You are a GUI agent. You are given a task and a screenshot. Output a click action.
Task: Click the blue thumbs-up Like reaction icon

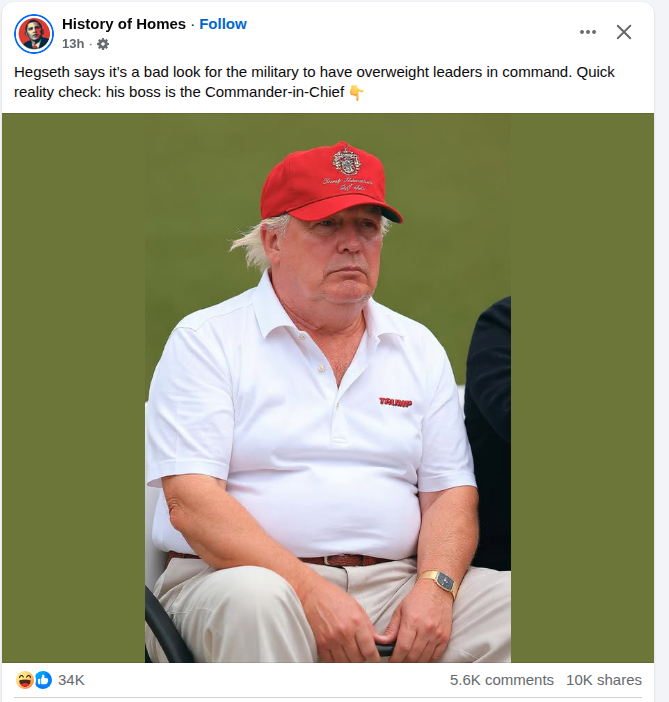pyautogui.click(x=43, y=680)
